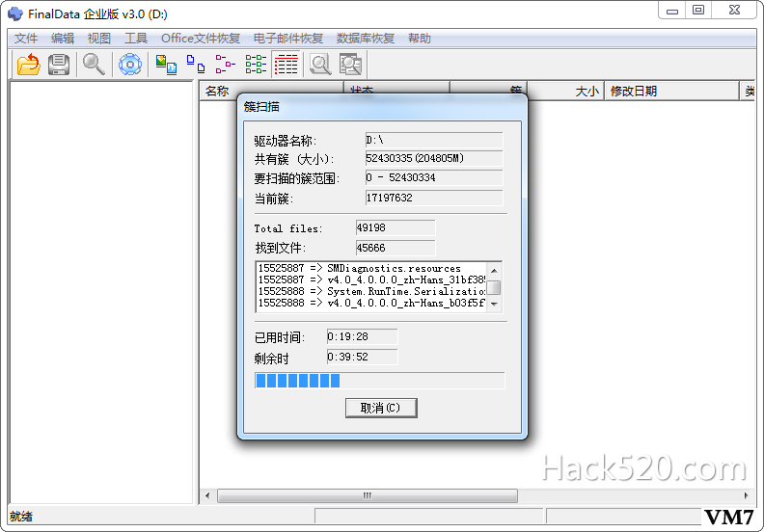Screen dimensions: 764x532
Task: Select the large icons view toolbar icon
Action: click(166, 65)
